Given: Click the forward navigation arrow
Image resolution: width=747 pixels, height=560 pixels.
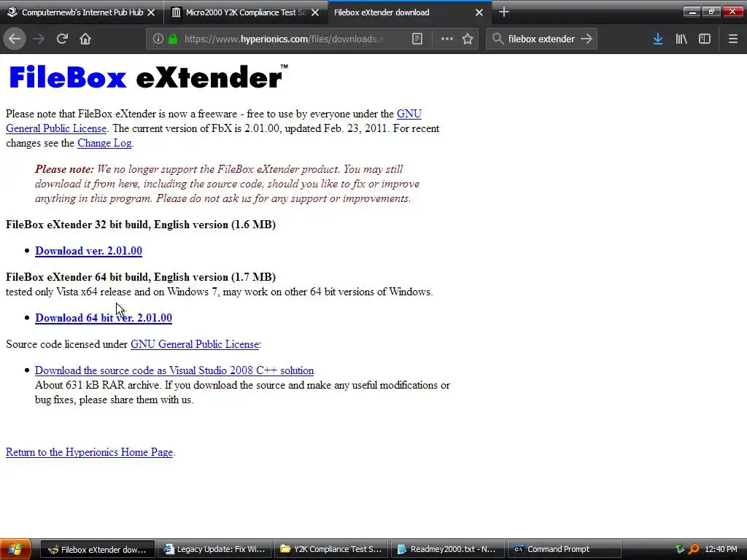Looking at the screenshot, I should (x=39, y=39).
